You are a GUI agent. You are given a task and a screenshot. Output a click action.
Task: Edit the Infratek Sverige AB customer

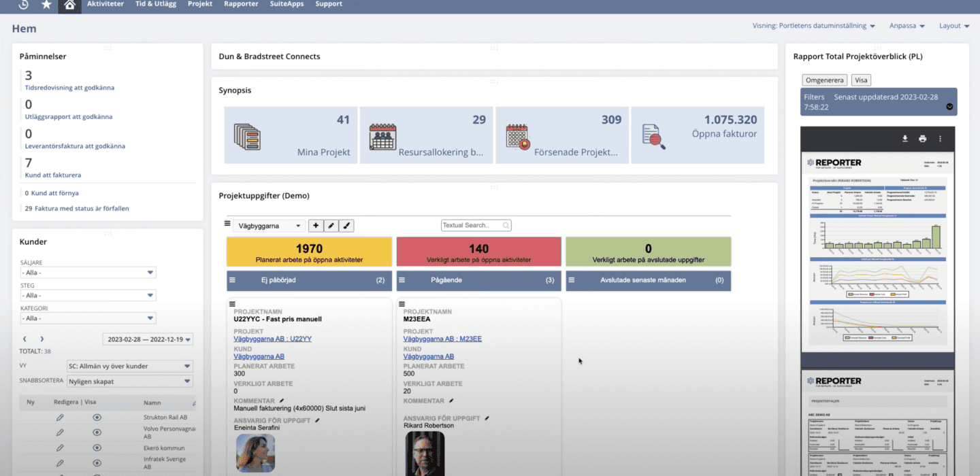[60, 463]
